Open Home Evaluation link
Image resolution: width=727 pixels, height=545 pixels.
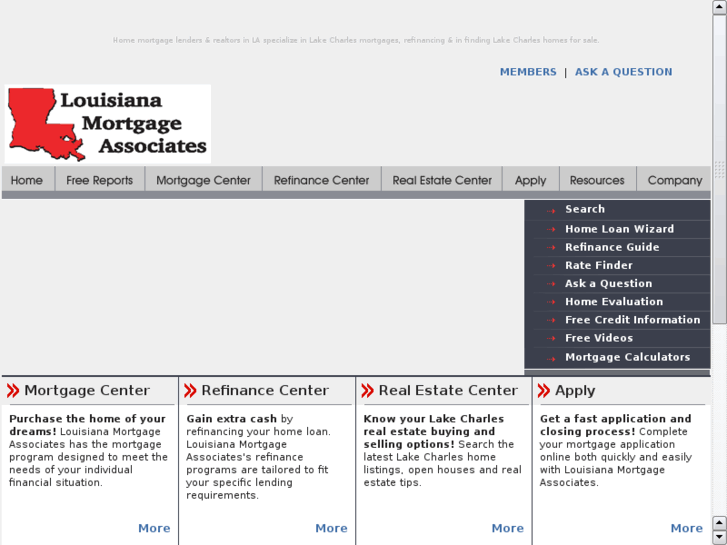click(x=614, y=301)
